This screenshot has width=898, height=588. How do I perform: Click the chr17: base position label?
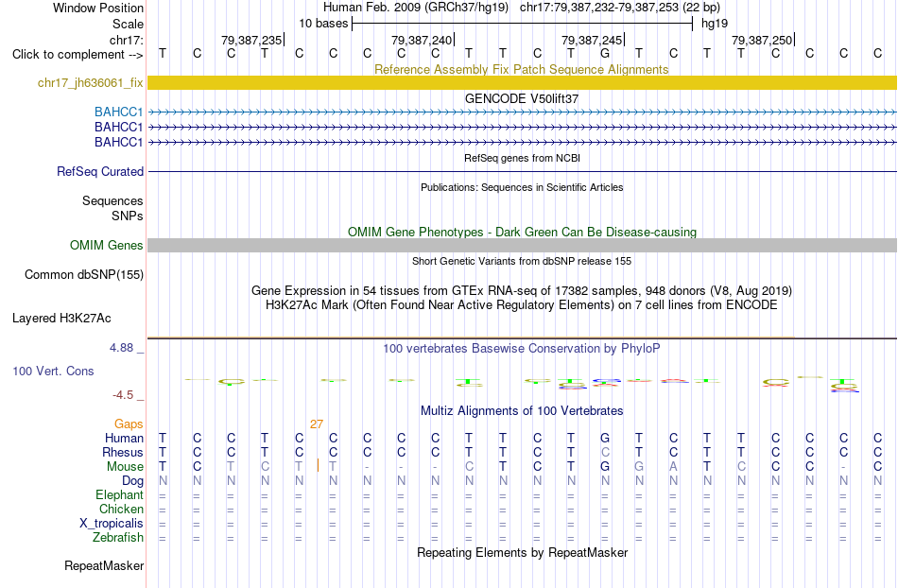tap(126, 40)
